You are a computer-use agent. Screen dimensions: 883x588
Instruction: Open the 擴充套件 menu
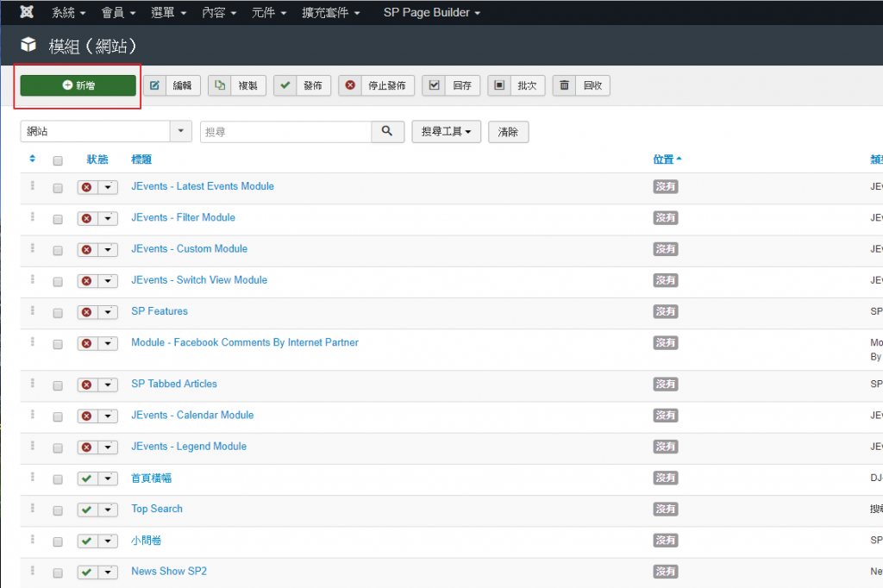pyautogui.click(x=331, y=13)
